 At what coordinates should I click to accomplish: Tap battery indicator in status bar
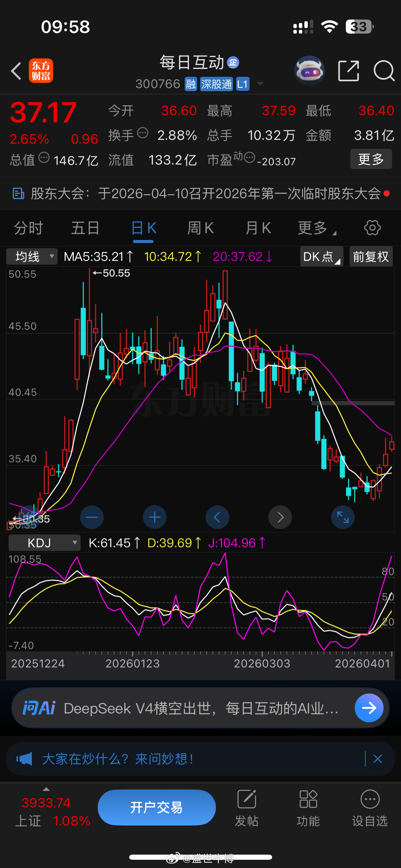tap(359, 27)
